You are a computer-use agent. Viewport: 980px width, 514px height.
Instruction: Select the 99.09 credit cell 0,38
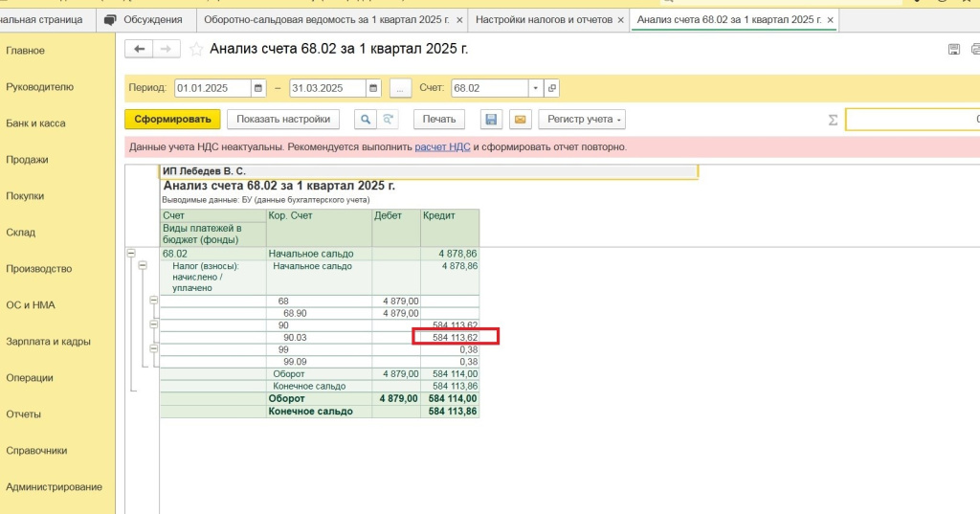pyautogui.click(x=450, y=362)
